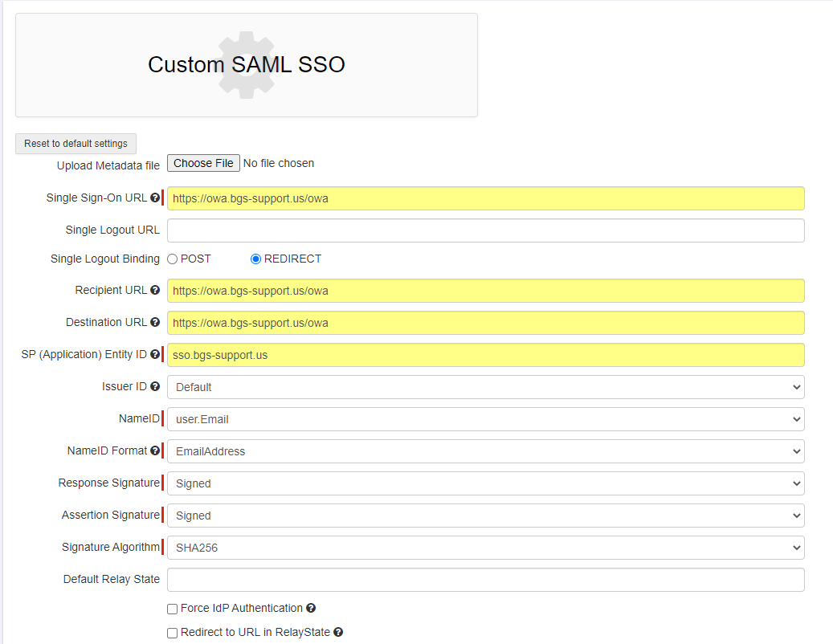833x644 pixels.
Task: Click the Destination URL input field
Action: pyautogui.click(x=485, y=323)
